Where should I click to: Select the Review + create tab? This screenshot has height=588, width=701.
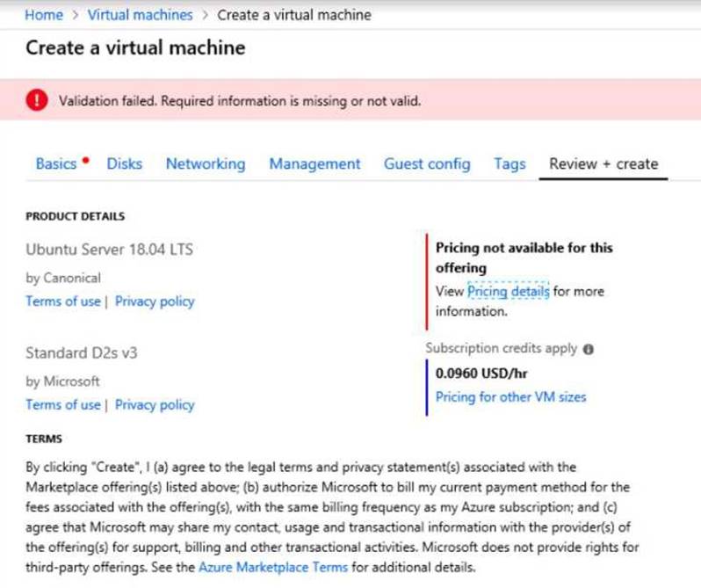click(603, 163)
